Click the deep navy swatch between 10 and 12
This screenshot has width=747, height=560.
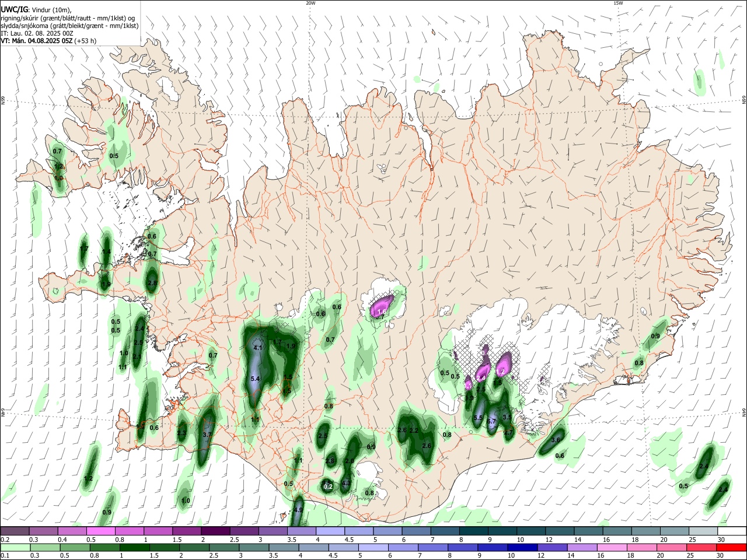point(521,548)
